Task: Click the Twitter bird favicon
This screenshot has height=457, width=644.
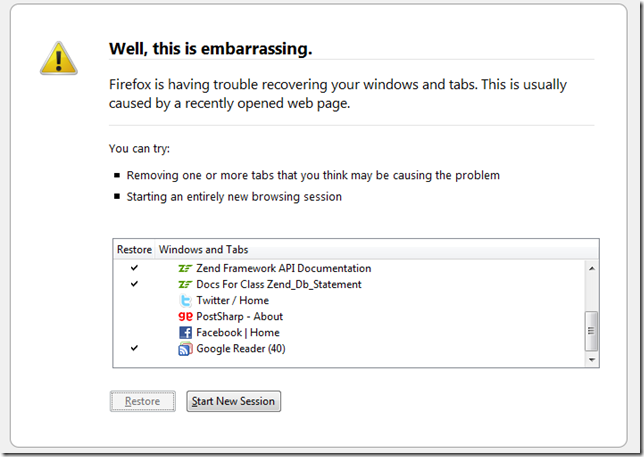Action: pyautogui.click(x=185, y=300)
